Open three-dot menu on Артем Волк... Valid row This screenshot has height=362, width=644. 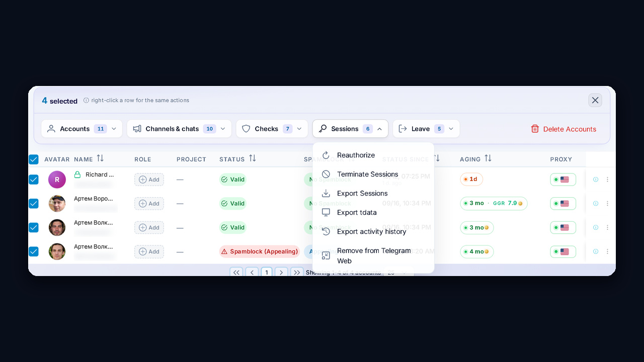(x=607, y=227)
